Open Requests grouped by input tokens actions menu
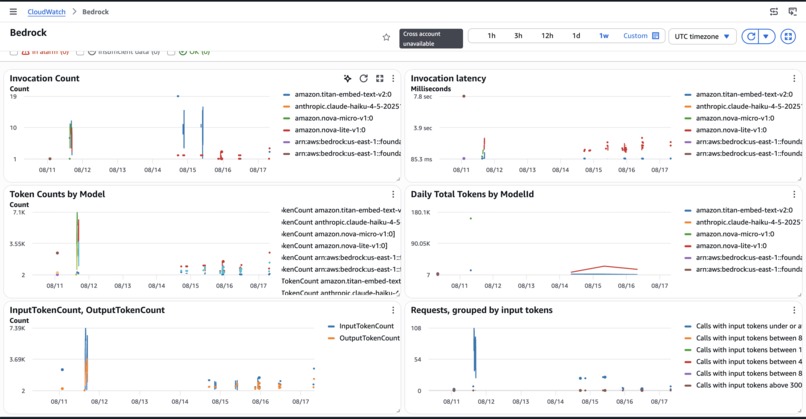 (794, 310)
